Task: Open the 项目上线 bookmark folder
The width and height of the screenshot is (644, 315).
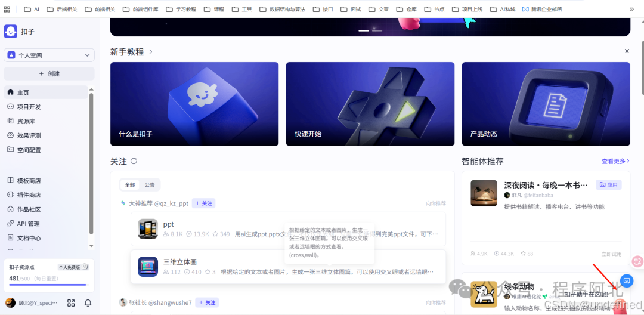Action: [x=467, y=9]
